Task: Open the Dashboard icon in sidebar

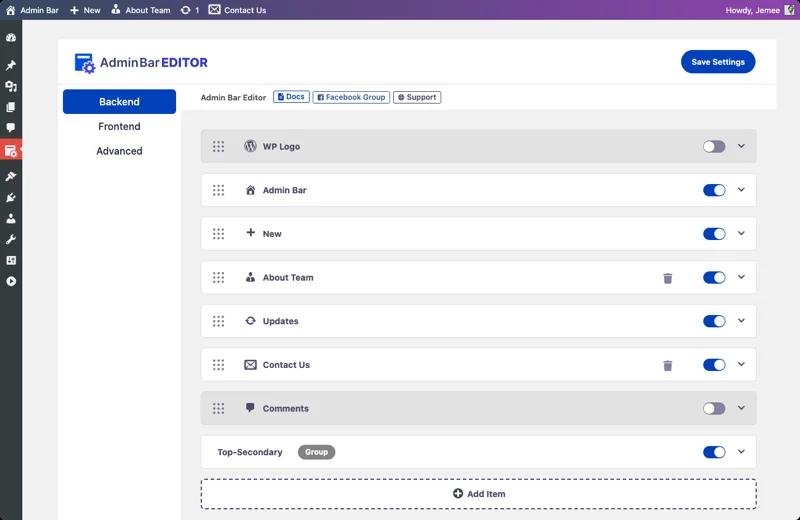Action: 11,38
